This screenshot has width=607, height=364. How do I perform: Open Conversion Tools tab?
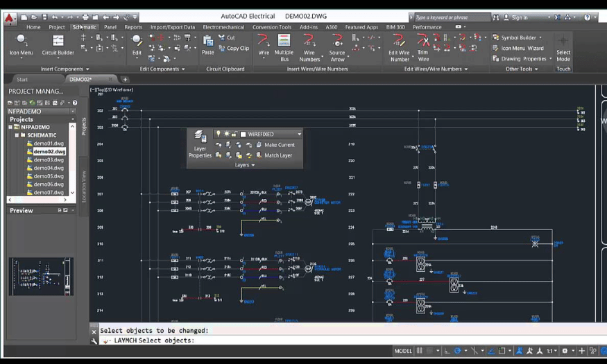coord(272,27)
